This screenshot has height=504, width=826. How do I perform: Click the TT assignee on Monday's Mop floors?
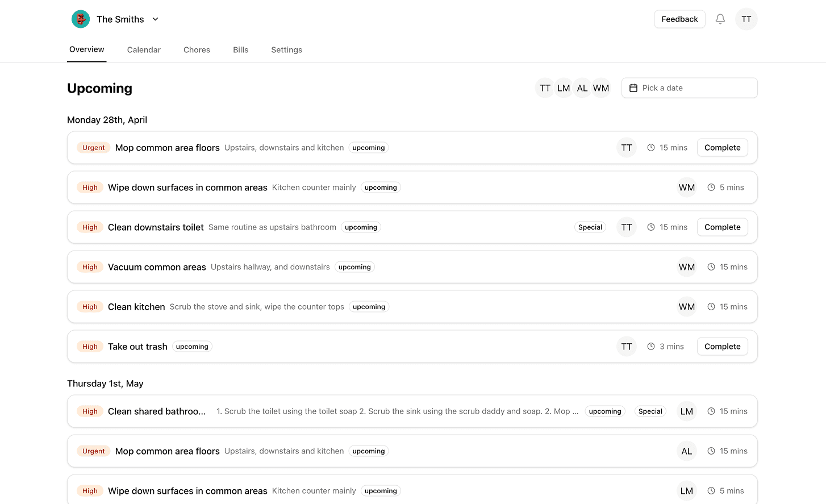coord(627,148)
